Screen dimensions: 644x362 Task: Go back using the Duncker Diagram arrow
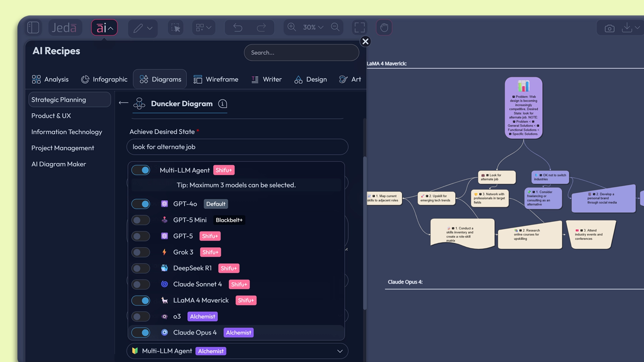[123, 103]
